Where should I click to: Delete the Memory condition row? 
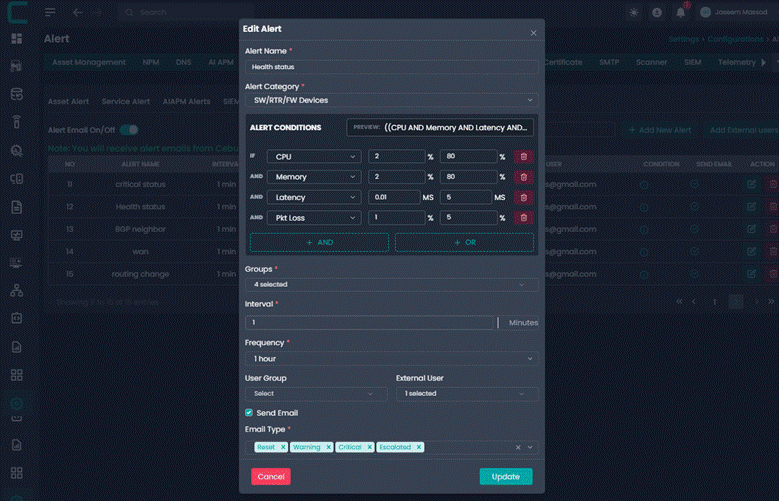click(524, 177)
